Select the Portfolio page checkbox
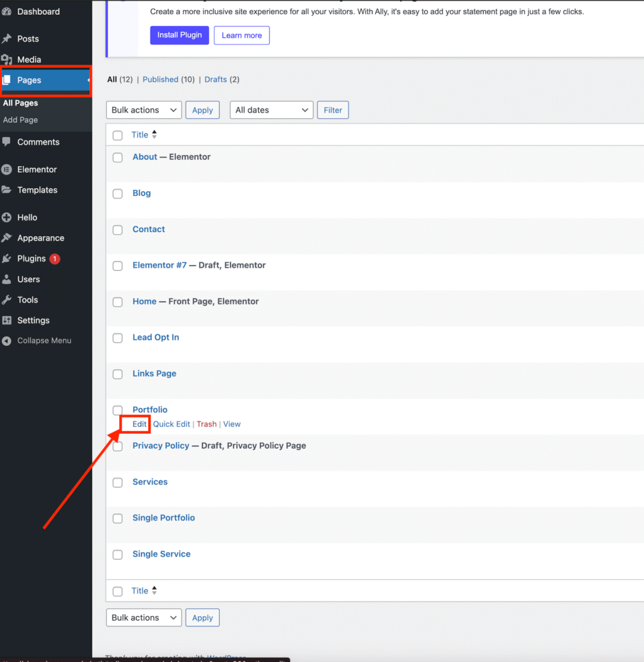The height and width of the screenshot is (662, 644). [118, 410]
